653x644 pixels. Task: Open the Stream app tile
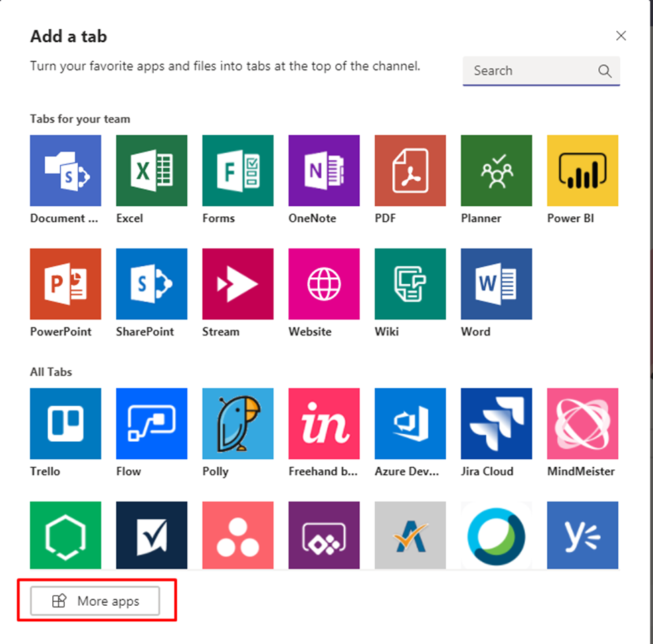[x=238, y=284]
